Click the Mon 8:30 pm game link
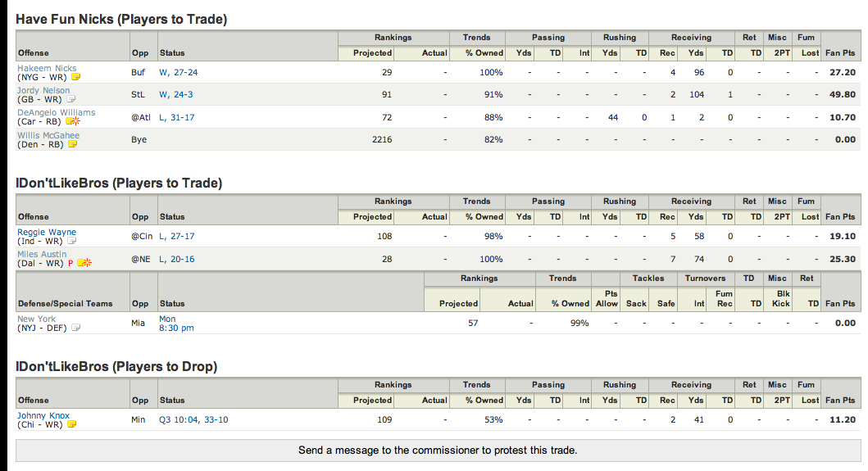This screenshot has width=868, height=471. (x=176, y=324)
